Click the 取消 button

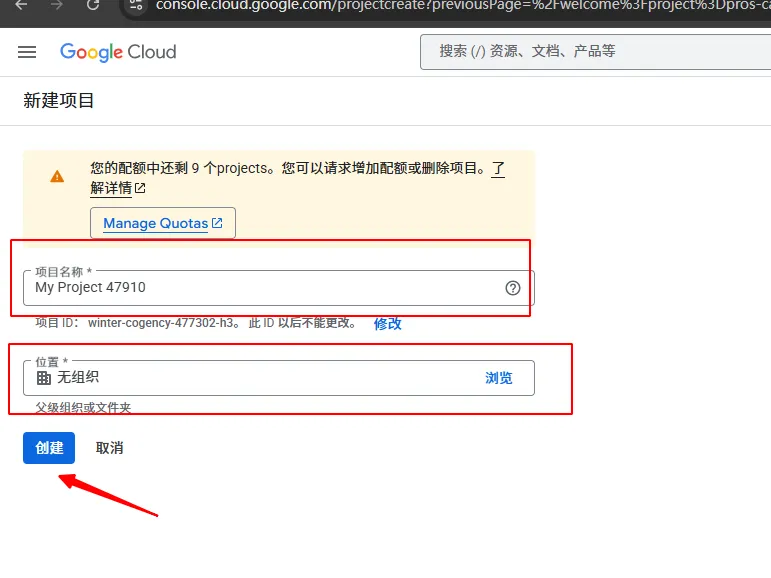point(110,448)
